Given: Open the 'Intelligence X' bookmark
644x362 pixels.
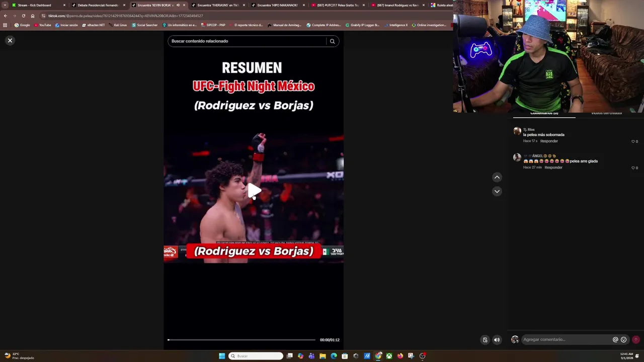Looking at the screenshot, I should click(x=396, y=25).
